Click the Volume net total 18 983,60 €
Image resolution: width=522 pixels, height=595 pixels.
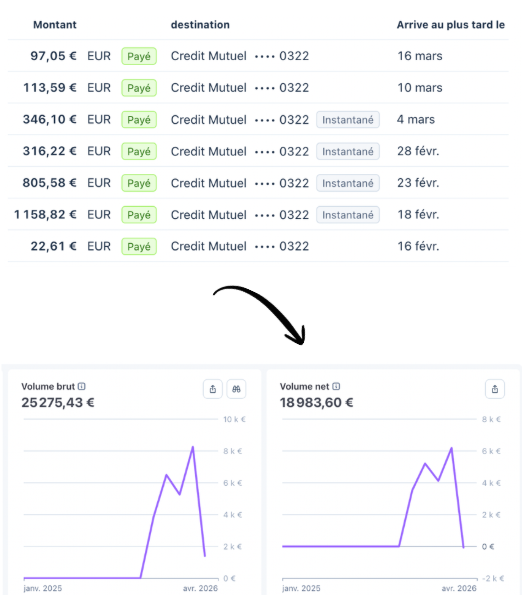click(316, 403)
